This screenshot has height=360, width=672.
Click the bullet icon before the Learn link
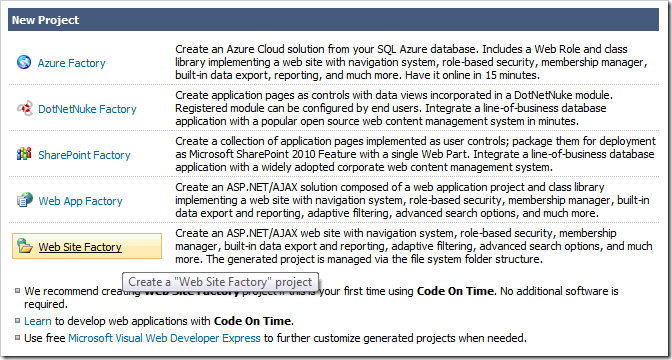[x=18, y=321]
